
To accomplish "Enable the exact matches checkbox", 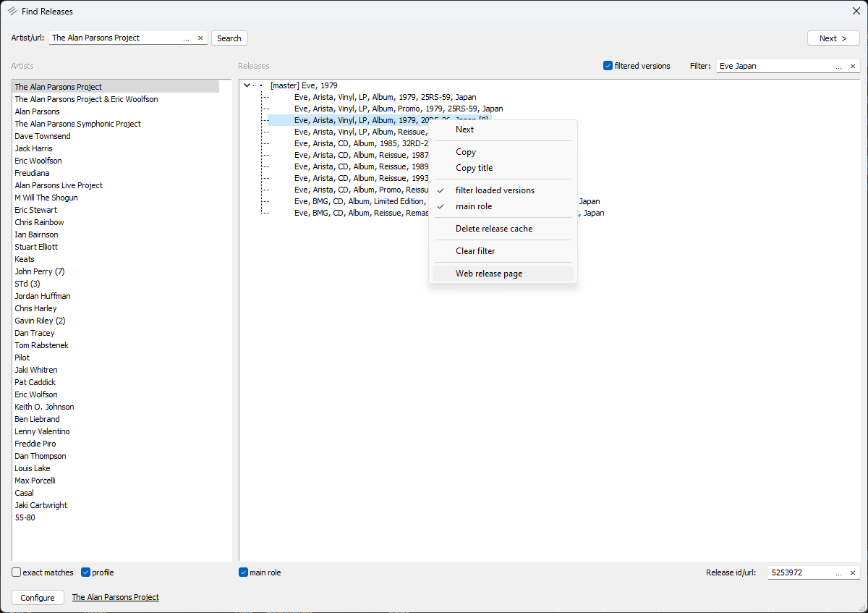I will [x=16, y=572].
